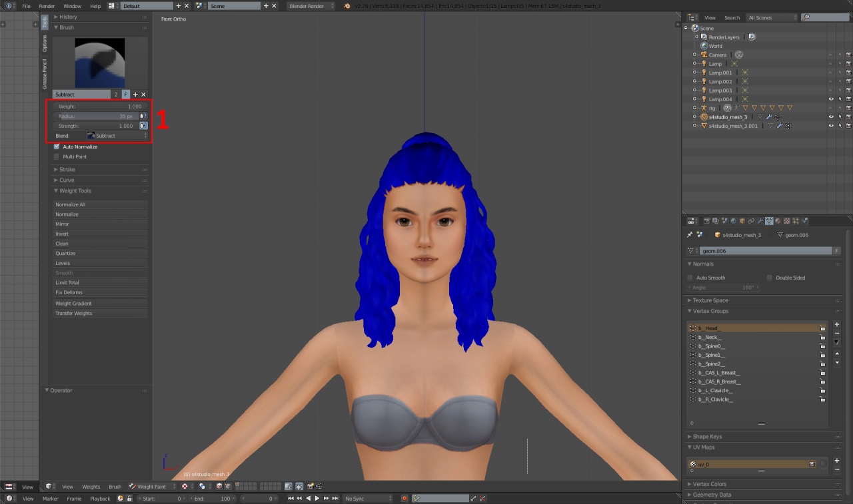Click the plus icon to add vertex group
853x504 pixels.
(837, 324)
